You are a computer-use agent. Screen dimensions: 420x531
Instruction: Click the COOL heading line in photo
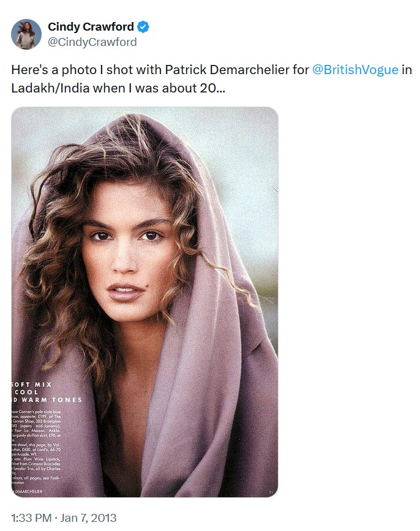[x=26, y=392]
